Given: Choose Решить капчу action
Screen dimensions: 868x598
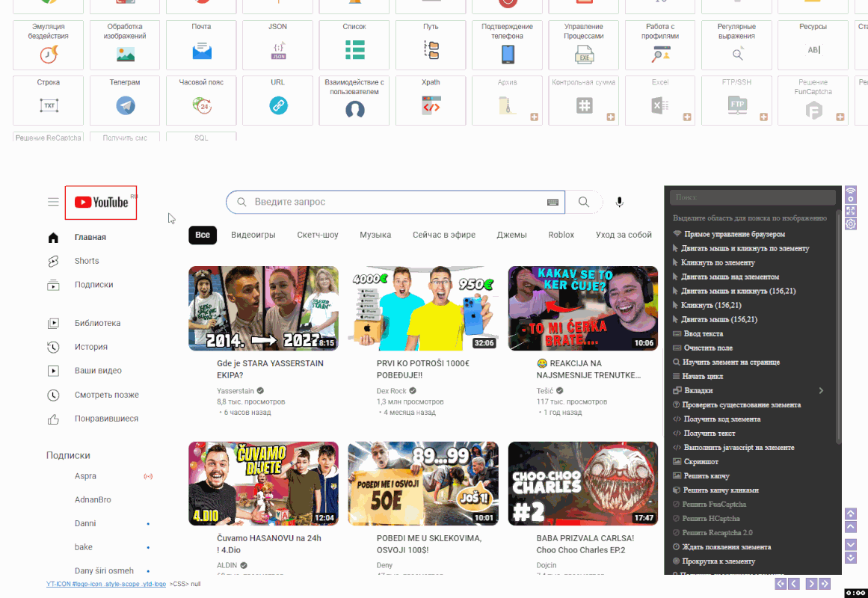Looking at the screenshot, I should point(707,476).
